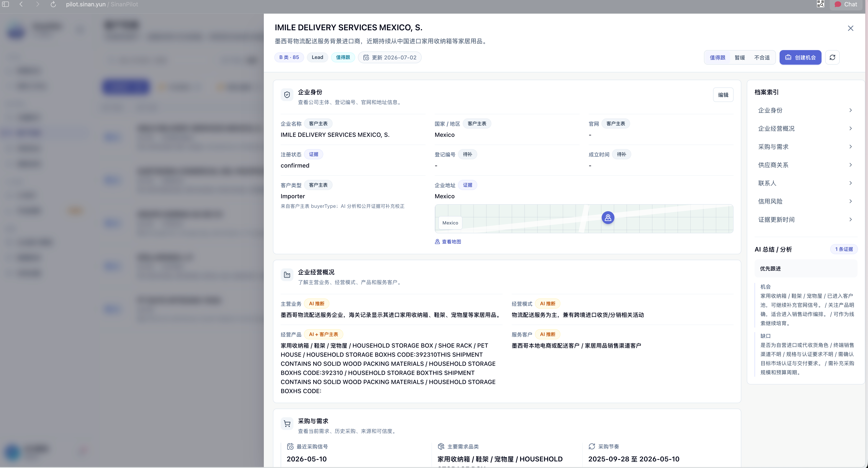Click the 待补 badge beside 登记编号
The image size is (868, 468).
click(468, 154)
